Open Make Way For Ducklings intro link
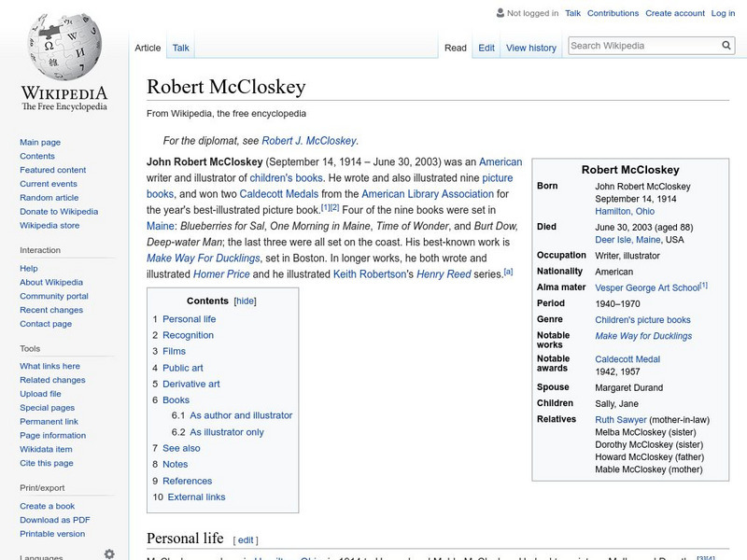This screenshot has height=560, width=747. tap(204, 259)
